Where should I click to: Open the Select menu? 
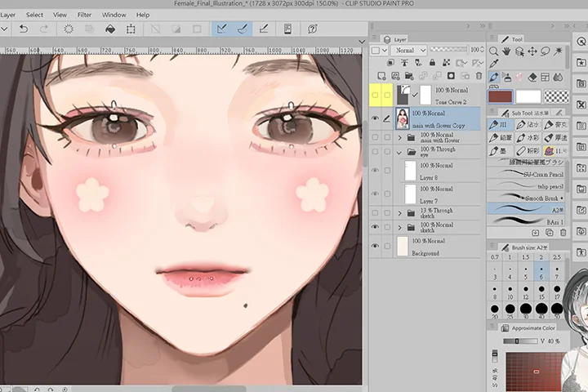(34, 15)
